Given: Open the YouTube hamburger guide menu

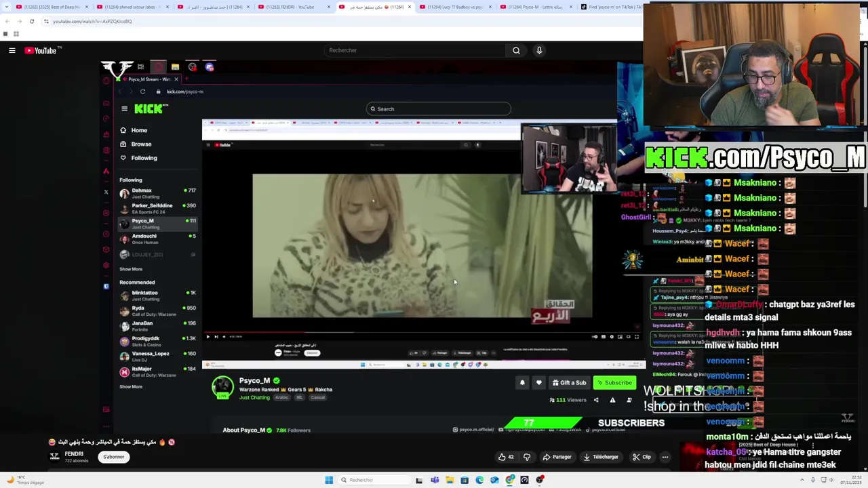Looking at the screenshot, I should tap(12, 50).
